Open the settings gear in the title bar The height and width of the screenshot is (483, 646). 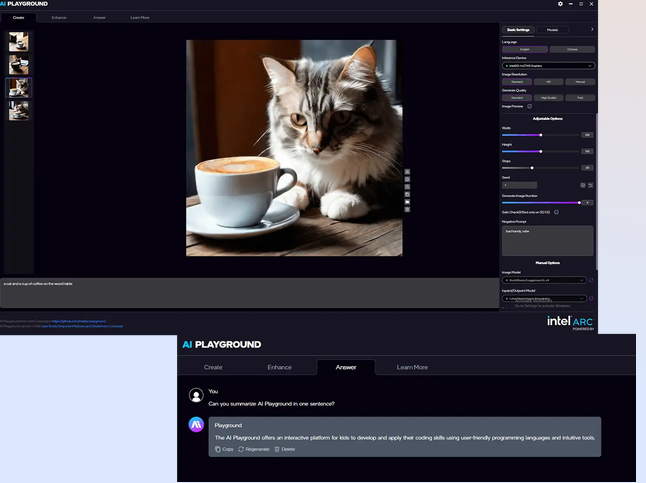[560, 4]
